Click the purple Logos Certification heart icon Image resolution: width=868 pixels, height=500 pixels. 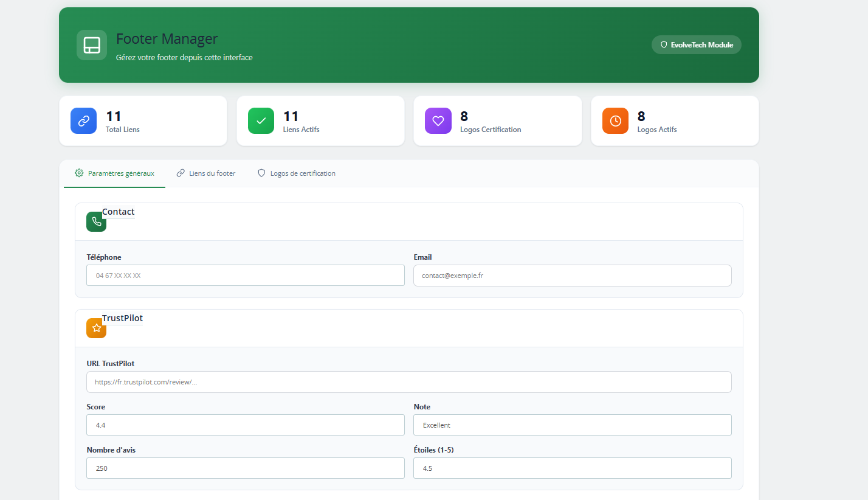(438, 120)
